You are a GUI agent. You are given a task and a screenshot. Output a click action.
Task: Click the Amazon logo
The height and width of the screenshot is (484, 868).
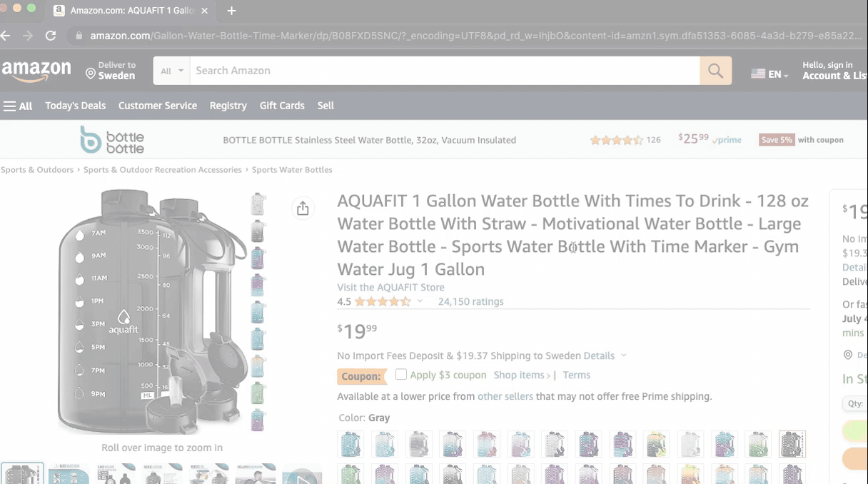click(37, 70)
